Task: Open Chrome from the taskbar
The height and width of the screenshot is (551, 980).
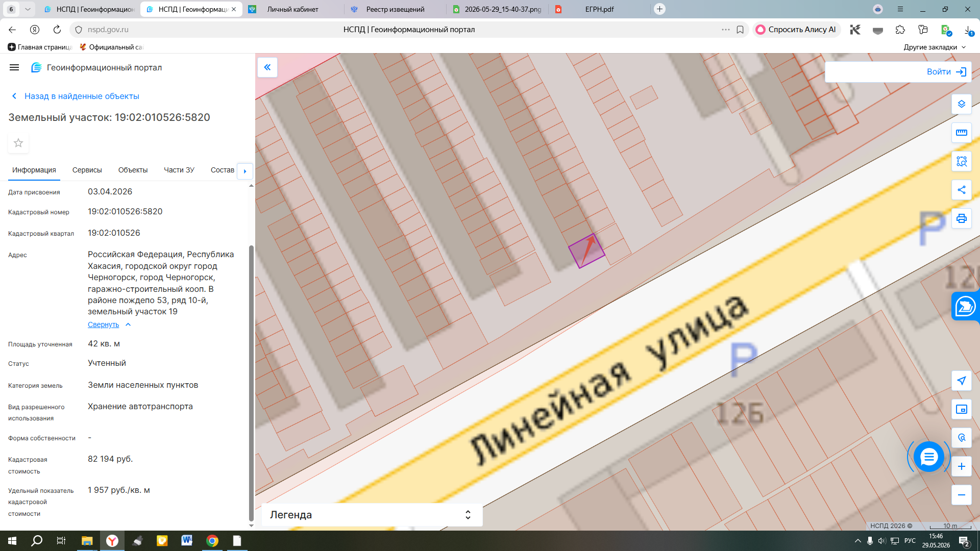Action: 212,541
